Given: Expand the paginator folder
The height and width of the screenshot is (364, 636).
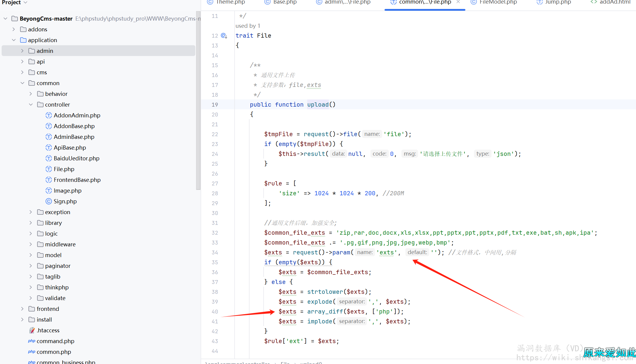Looking at the screenshot, I should [x=31, y=266].
